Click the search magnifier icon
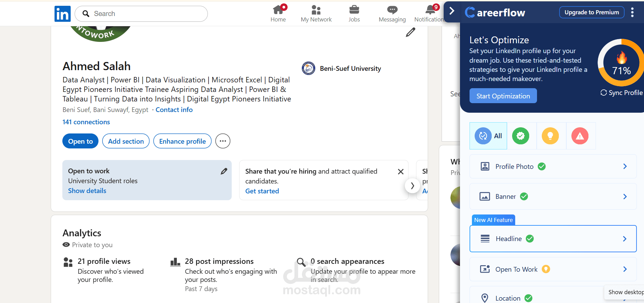The height and width of the screenshot is (303, 644). tap(86, 14)
